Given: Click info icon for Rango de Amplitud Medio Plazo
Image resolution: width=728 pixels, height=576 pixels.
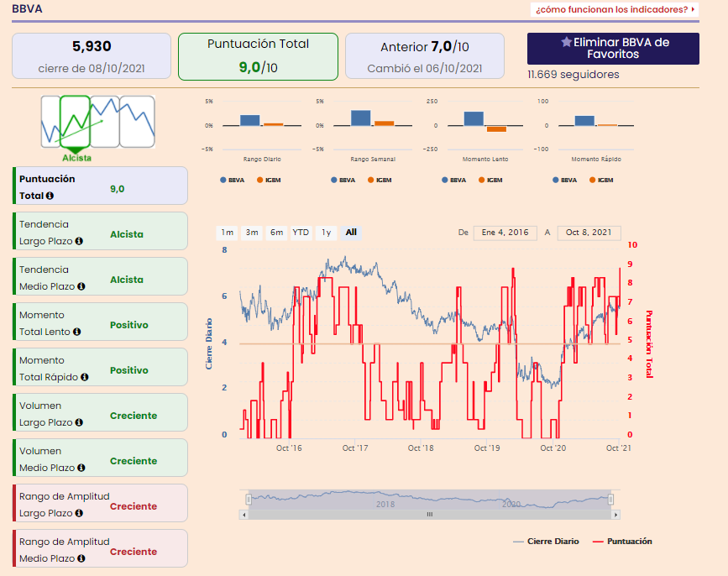Looking at the screenshot, I should (x=81, y=558).
